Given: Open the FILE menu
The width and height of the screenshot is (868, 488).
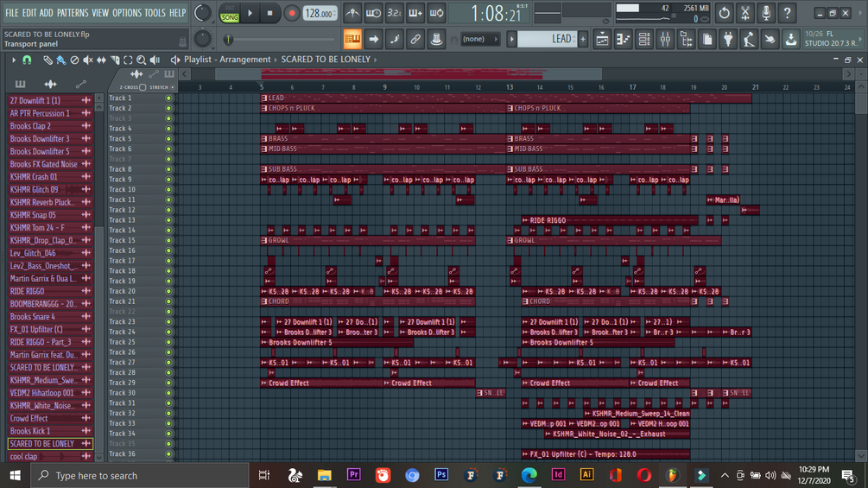Looking at the screenshot, I should (x=11, y=13).
